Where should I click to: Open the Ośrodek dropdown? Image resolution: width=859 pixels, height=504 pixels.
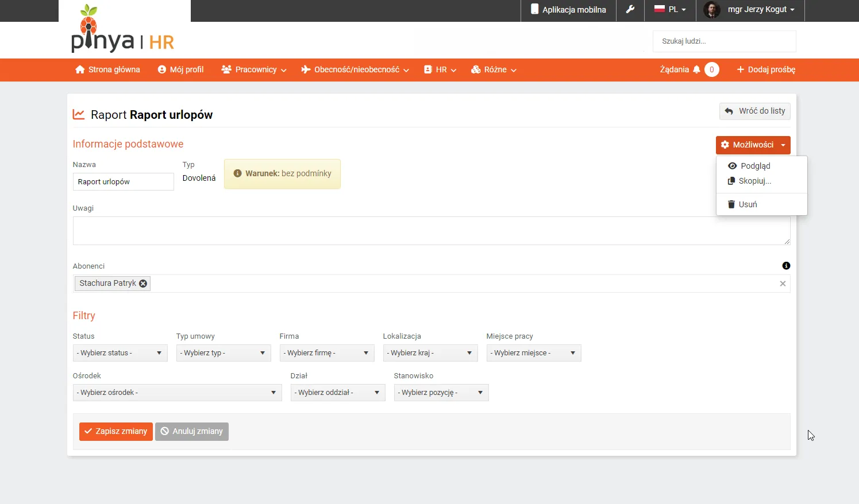pos(178,393)
